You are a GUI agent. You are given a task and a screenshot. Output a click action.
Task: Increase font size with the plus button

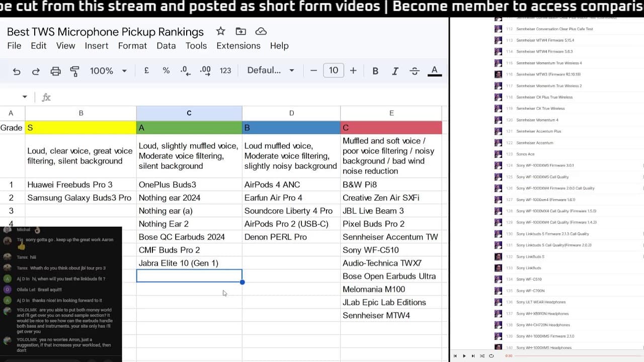pos(353,71)
